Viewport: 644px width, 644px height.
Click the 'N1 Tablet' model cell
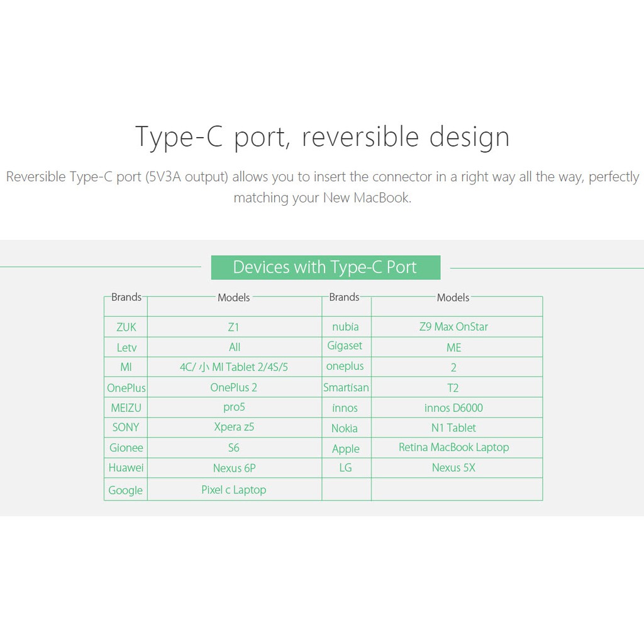point(453,428)
